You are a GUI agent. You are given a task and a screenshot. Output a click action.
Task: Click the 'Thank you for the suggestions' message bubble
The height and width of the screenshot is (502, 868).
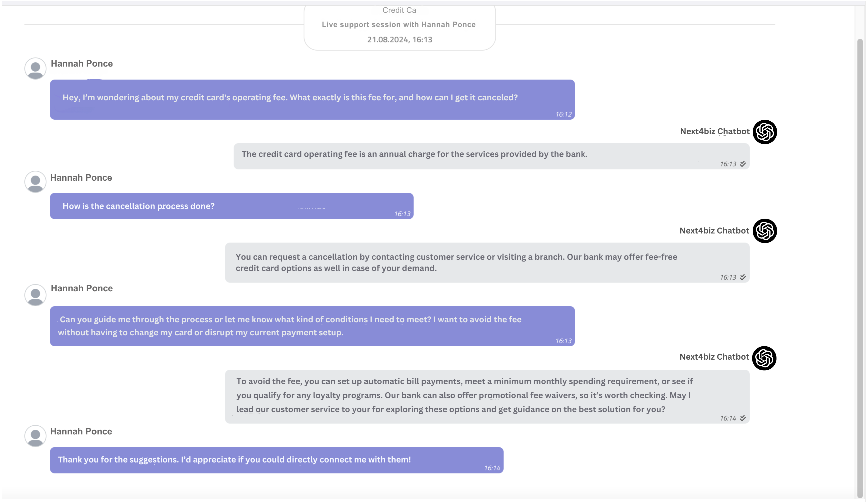click(276, 460)
